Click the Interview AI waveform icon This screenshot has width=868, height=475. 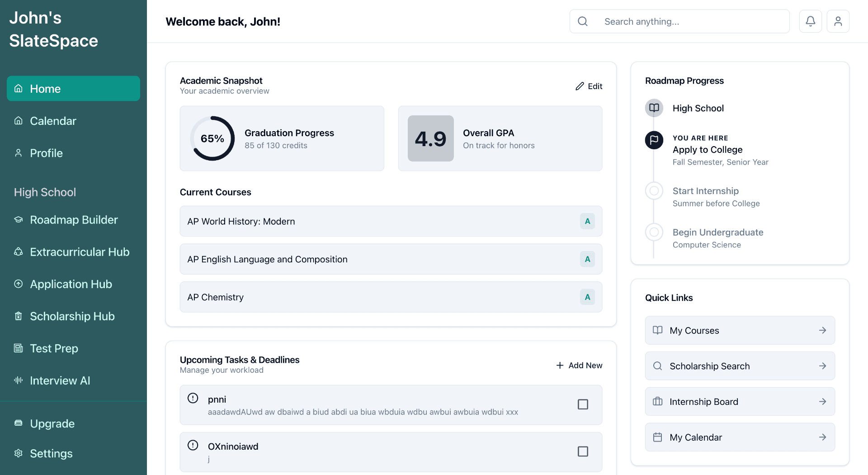click(x=18, y=380)
